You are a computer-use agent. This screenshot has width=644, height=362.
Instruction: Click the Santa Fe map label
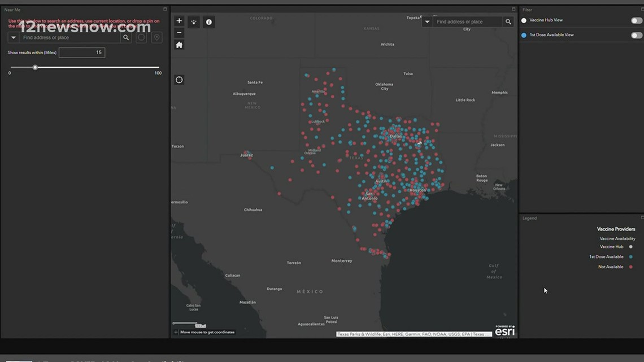(x=255, y=82)
